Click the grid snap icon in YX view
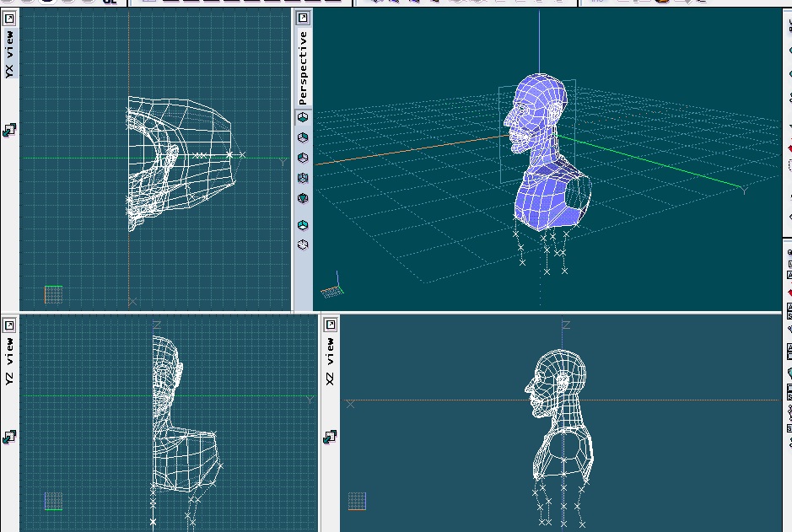Viewport: 792px width, 532px height. (x=9, y=130)
